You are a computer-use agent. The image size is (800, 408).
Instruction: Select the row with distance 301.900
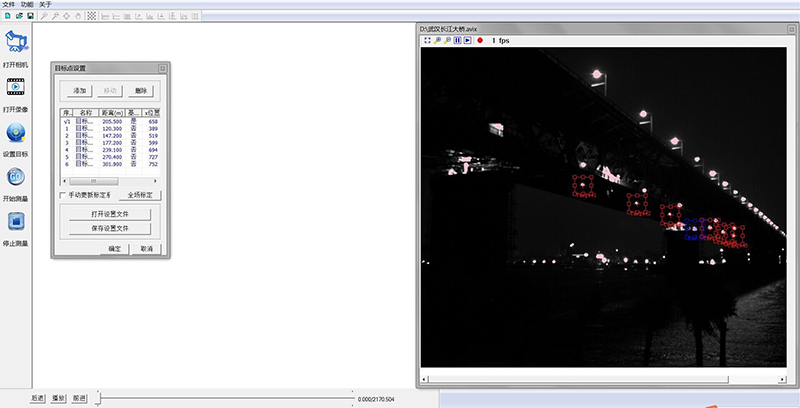point(111,164)
